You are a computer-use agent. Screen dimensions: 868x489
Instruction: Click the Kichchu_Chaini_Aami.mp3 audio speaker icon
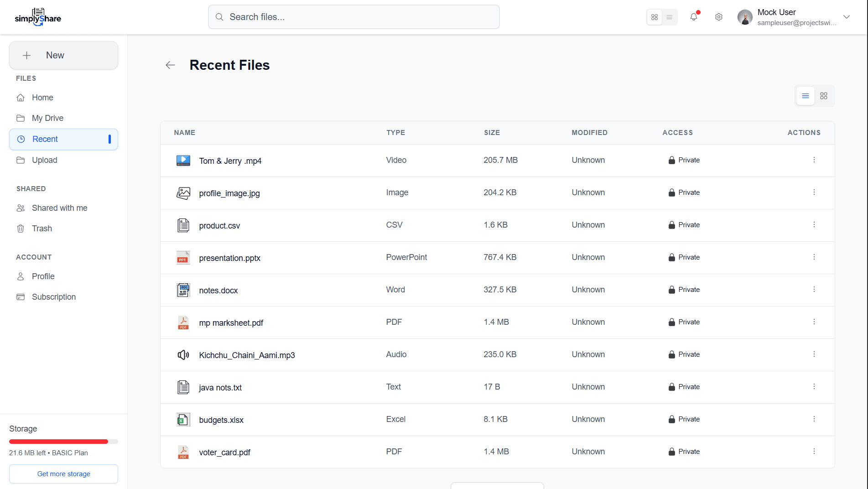[x=183, y=355]
